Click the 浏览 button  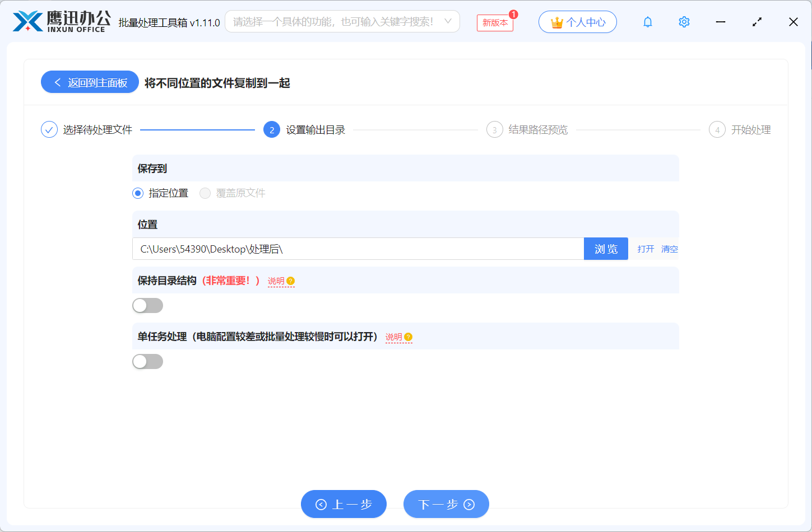(606, 249)
